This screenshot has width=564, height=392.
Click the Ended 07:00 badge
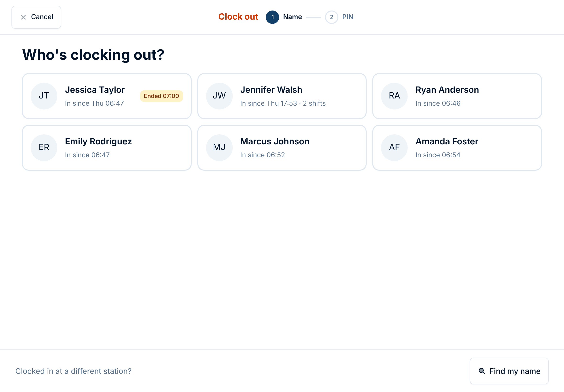(161, 96)
